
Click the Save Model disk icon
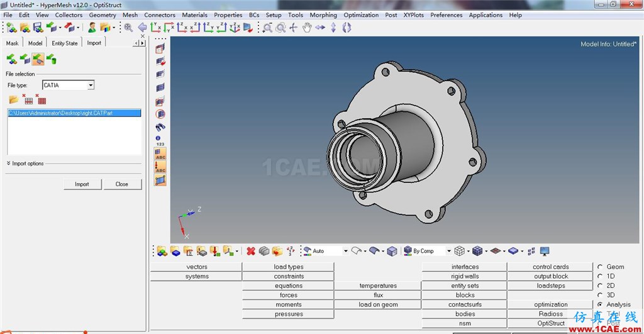click(x=38, y=28)
